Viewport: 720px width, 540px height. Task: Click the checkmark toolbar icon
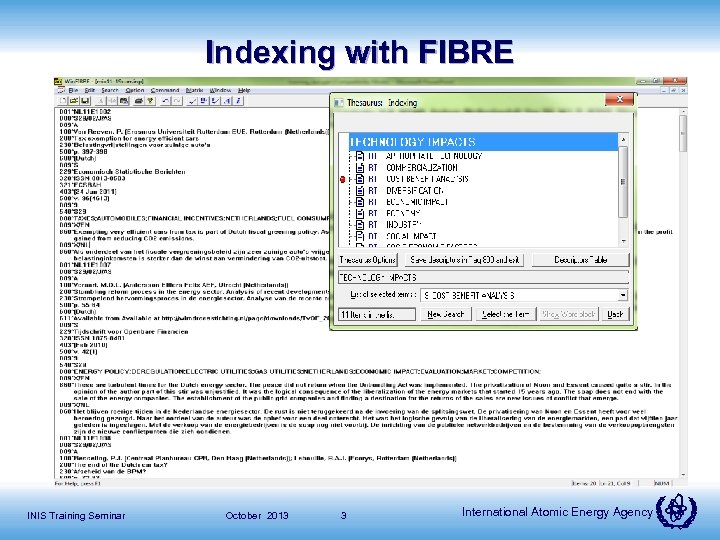click(192, 101)
